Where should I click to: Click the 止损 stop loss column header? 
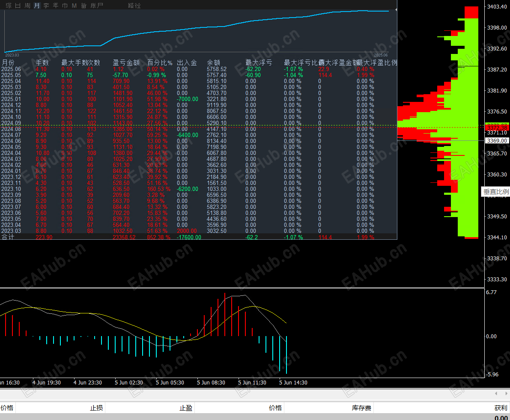[96, 408]
